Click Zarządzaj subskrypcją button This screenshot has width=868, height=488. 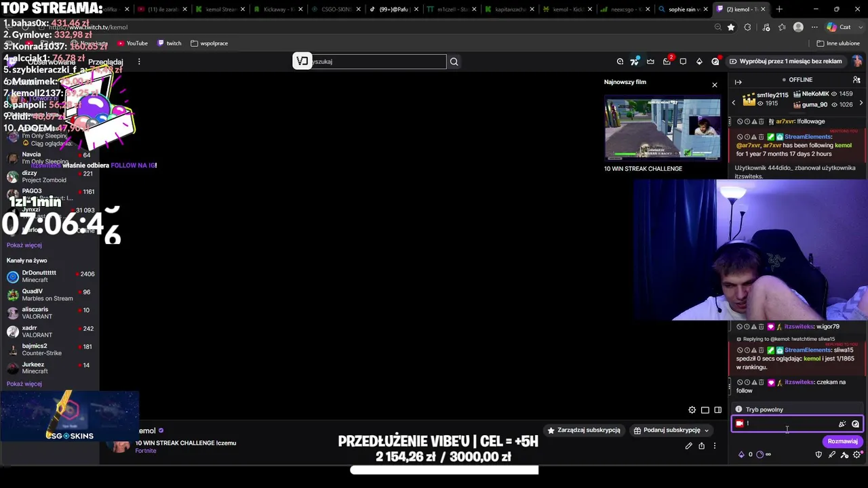click(584, 430)
